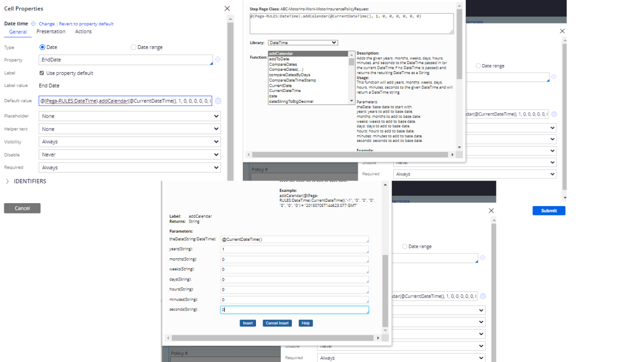Click the Revert to property default link
This screenshot has height=362, width=644.
[86, 24]
